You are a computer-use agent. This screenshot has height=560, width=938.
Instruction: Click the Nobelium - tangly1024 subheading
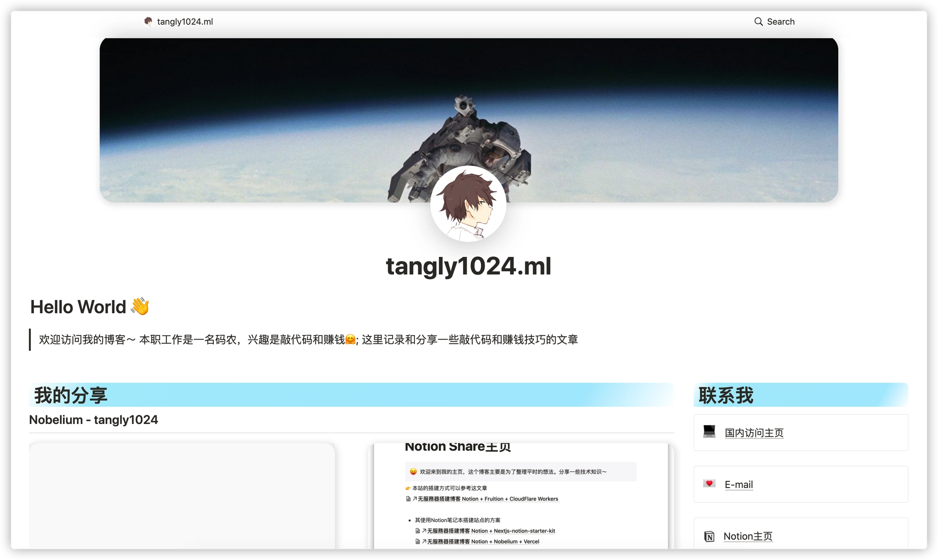pyautogui.click(x=93, y=420)
